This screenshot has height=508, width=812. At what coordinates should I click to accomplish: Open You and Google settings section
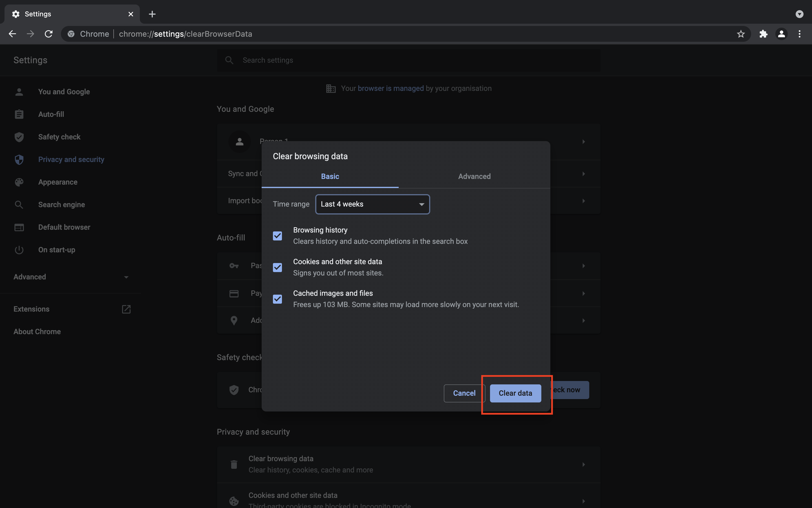click(x=64, y=92)
